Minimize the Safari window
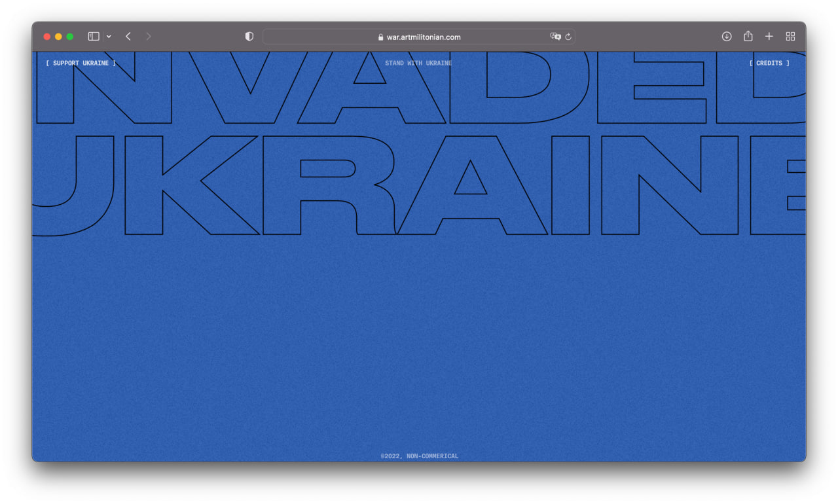 coord(58,37)
